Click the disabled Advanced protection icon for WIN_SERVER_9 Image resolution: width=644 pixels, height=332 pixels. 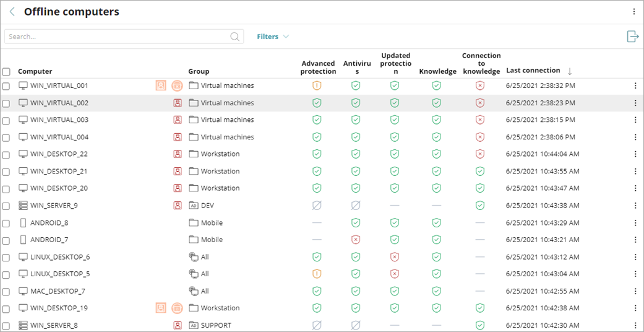tap(317, 206)
